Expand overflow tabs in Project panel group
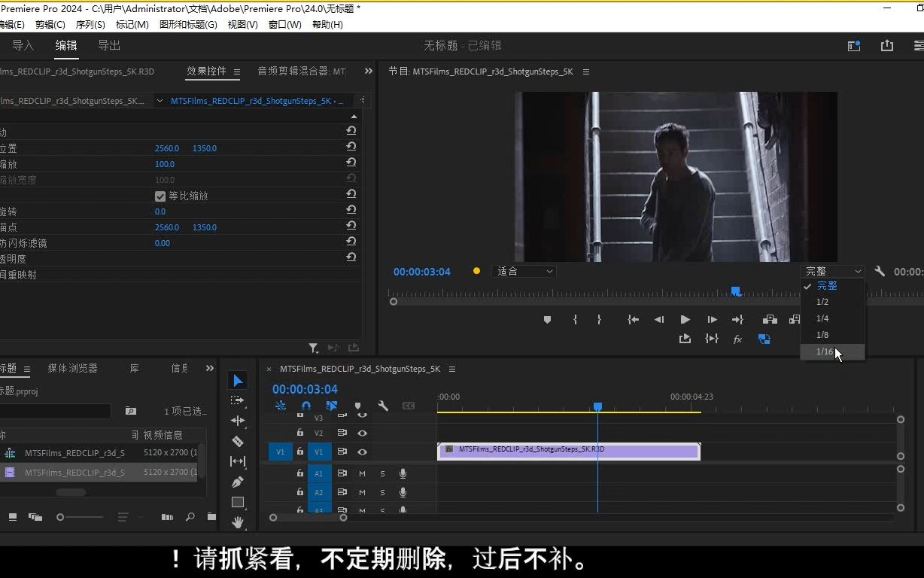The image size is (924, 578). click(210, 368)
